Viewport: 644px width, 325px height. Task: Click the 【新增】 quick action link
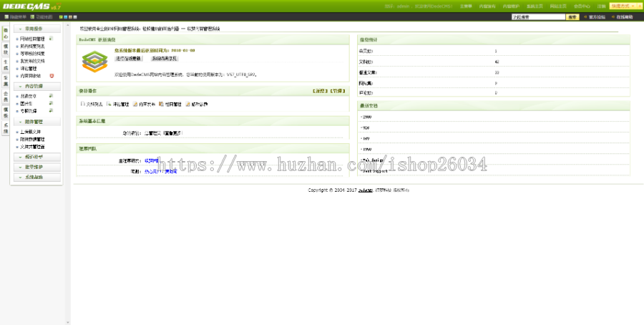pyautogui.click(x=321, y=91)
